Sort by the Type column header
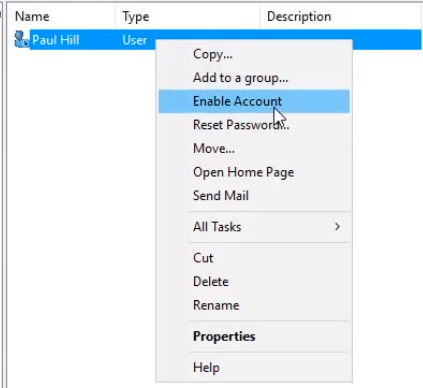Screen dimensions: 423x388 pos(135,17)
